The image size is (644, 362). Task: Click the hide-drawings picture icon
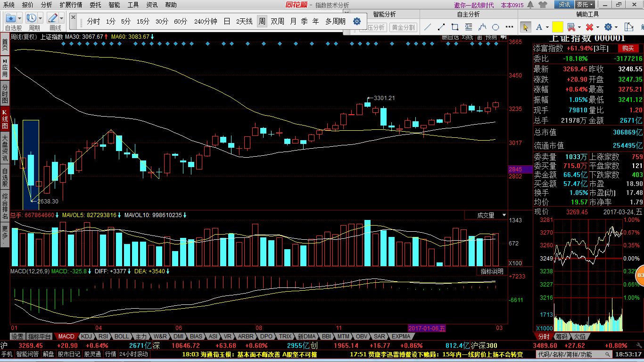click(x=571, y=27)
